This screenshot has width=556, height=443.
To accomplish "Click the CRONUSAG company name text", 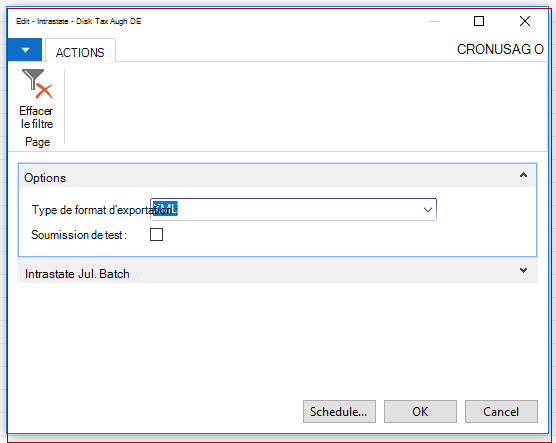I will click(x=500, y=49).
